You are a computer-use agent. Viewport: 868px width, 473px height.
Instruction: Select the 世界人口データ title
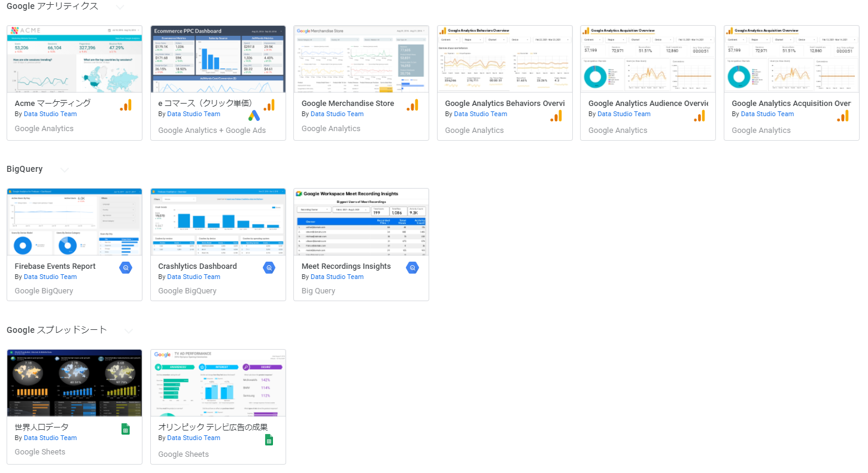[42, 427]
